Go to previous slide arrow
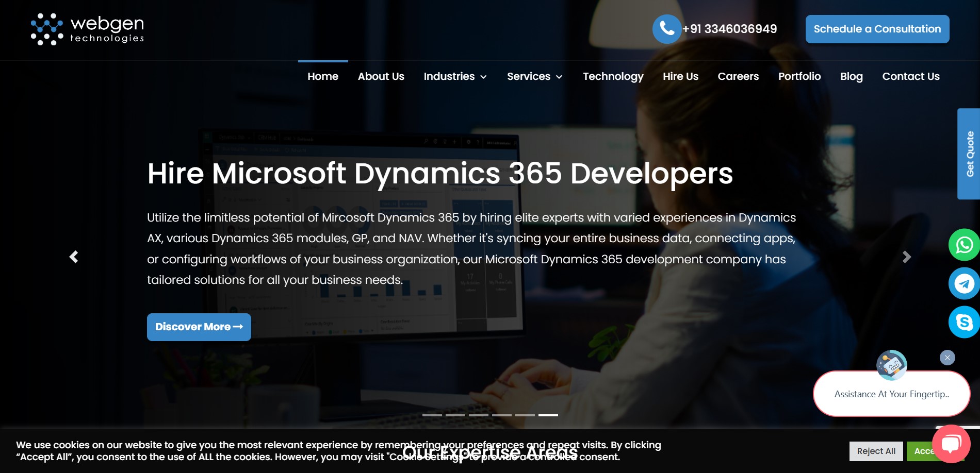The height and width of the screenshot is (473, 980). 74,257
